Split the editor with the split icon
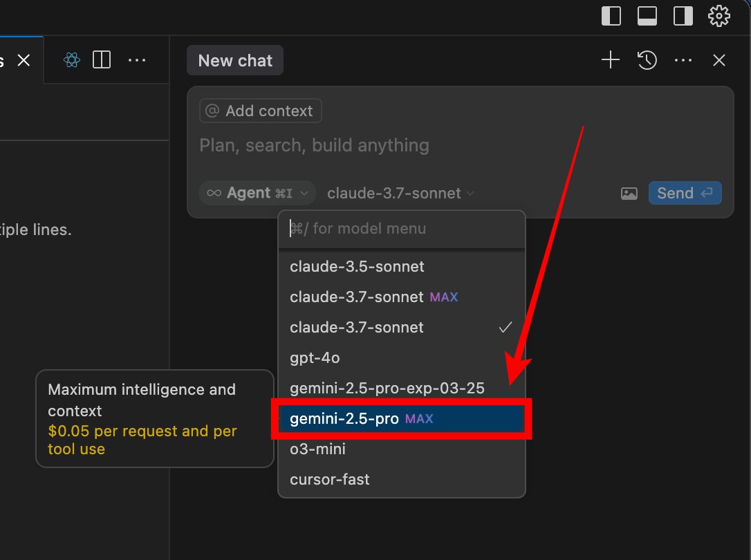The width and height of the screenshot is (751, 560). click(102, 60)
